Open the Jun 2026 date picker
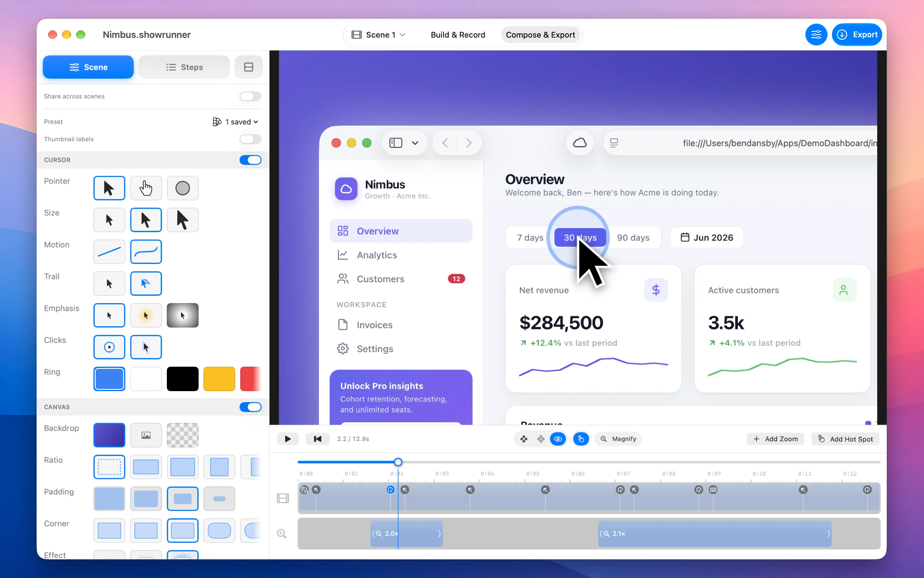Screen dimensions: 924x578 (707, 237)
